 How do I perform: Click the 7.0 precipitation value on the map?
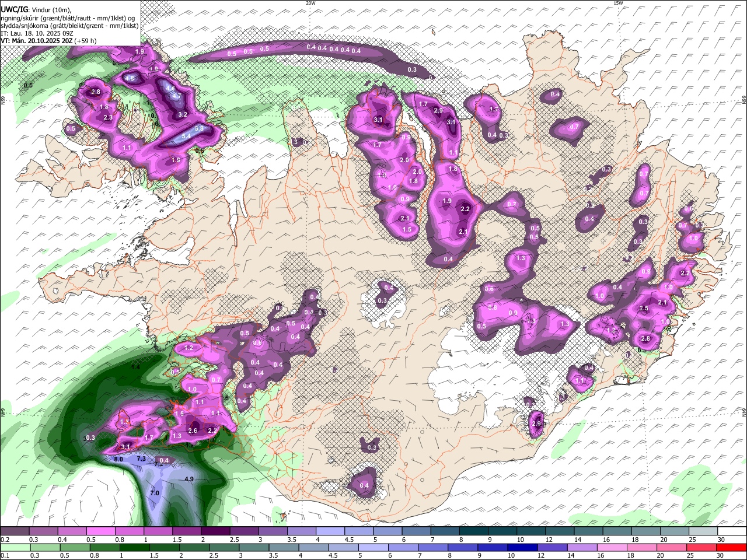tap(155, 494)
